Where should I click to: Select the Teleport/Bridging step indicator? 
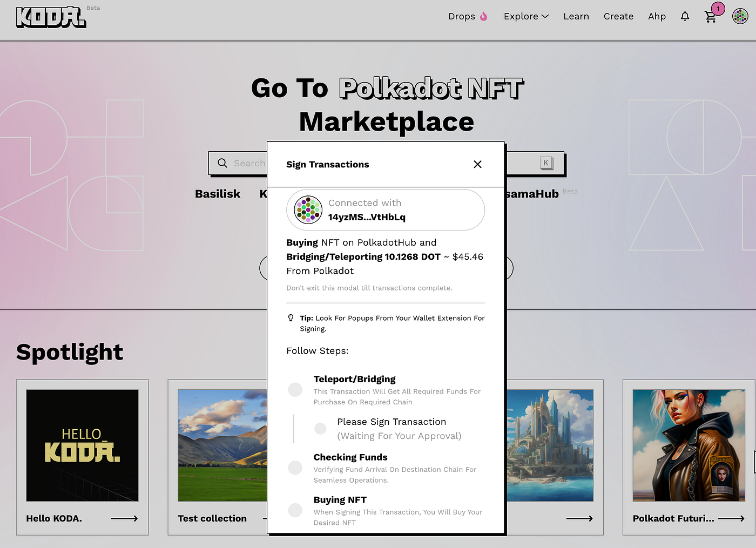[295, 389]
